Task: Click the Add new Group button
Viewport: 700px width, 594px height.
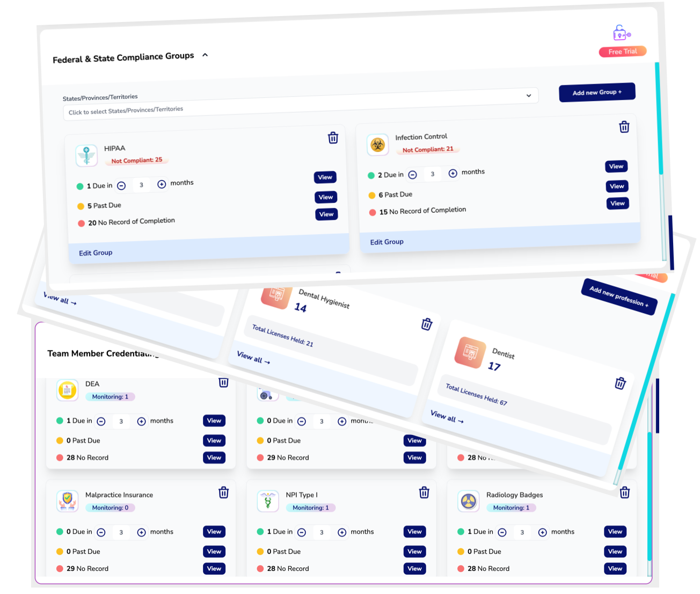Action: click(596, 92)
